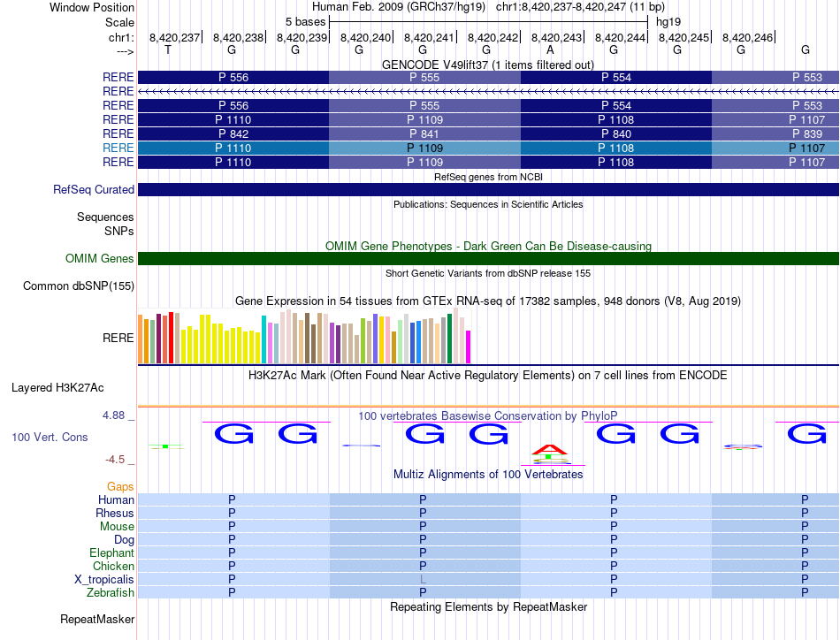Click the magenta bar ending the GTEx chart
Image resolution: width=840 pixels, height=640 pixels.
[469, 347]
